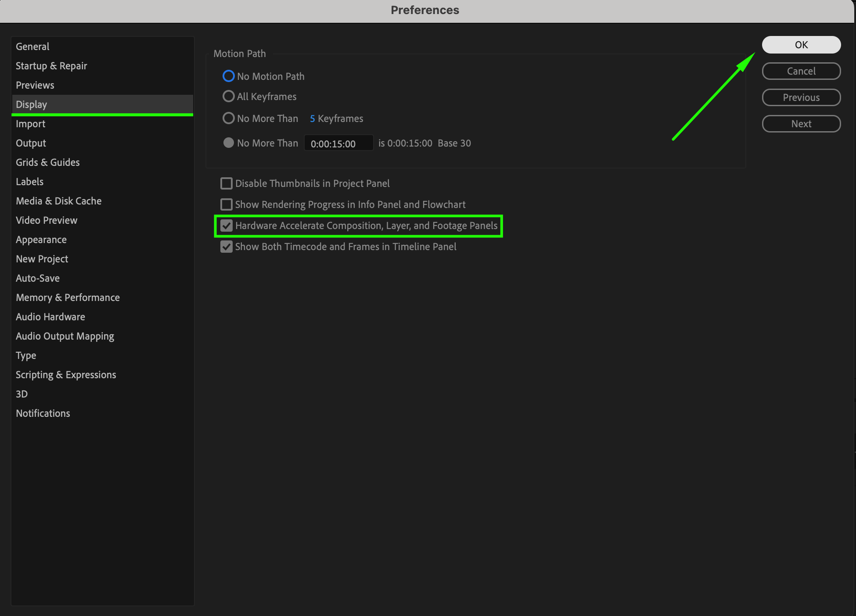Check Show Rendering Progress in Info Panel
856x616 pixels.
pyautogui.click(x=226, y=204)
